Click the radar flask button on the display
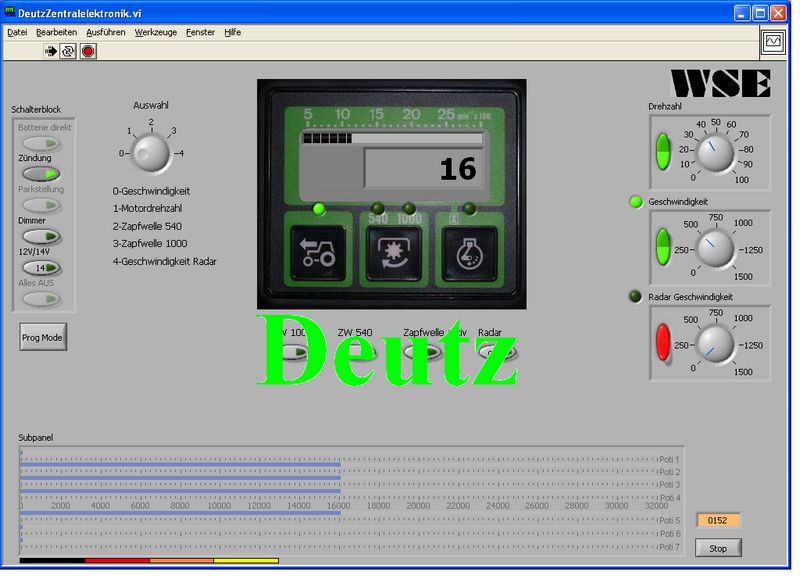The image size is (800, 583). pyautogui.click(x=469, y=253)
